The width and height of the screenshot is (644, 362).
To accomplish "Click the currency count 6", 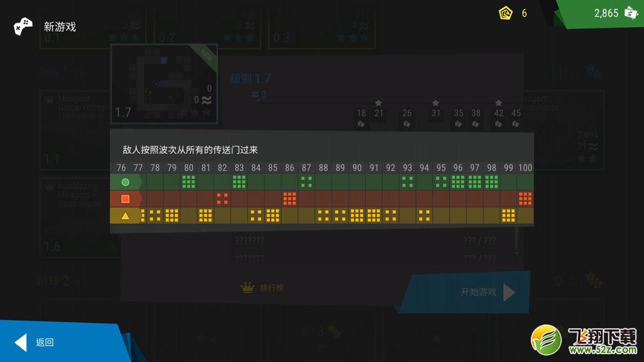I will [524, 14].
